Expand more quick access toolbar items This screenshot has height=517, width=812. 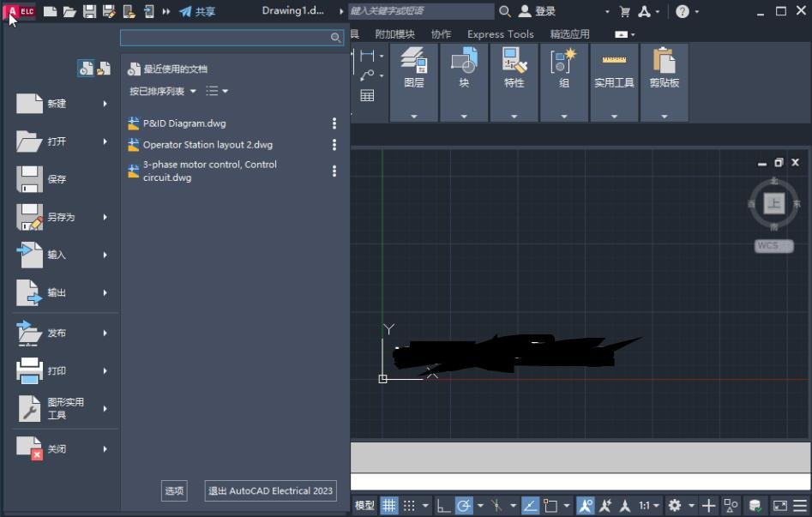[166, 11]
